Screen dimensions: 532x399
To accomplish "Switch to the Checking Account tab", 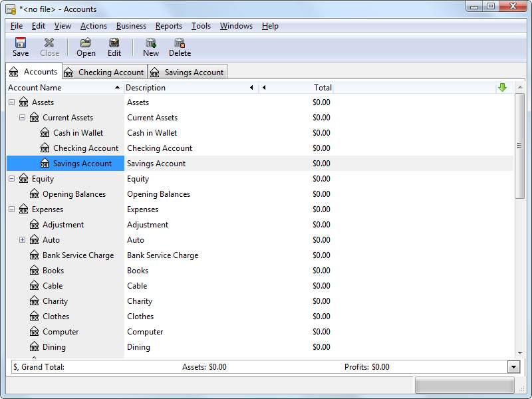I will 105,72.
